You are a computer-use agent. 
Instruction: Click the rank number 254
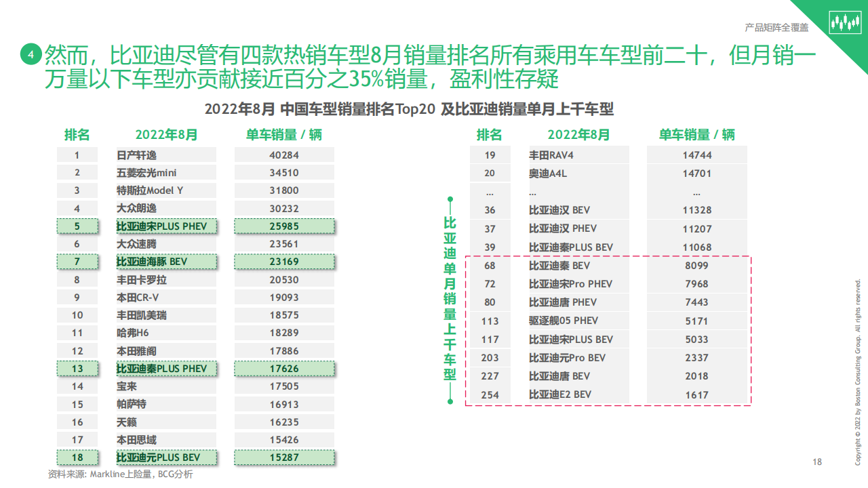pos(490,394)
